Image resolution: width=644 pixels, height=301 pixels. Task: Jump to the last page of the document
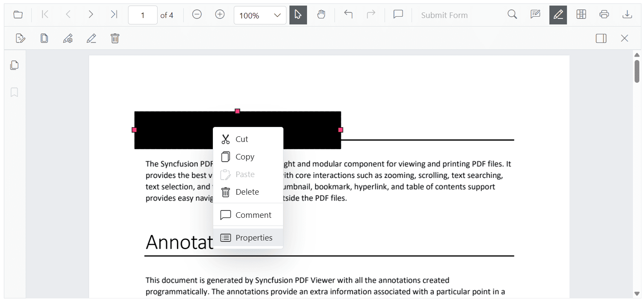pos(114,14)
